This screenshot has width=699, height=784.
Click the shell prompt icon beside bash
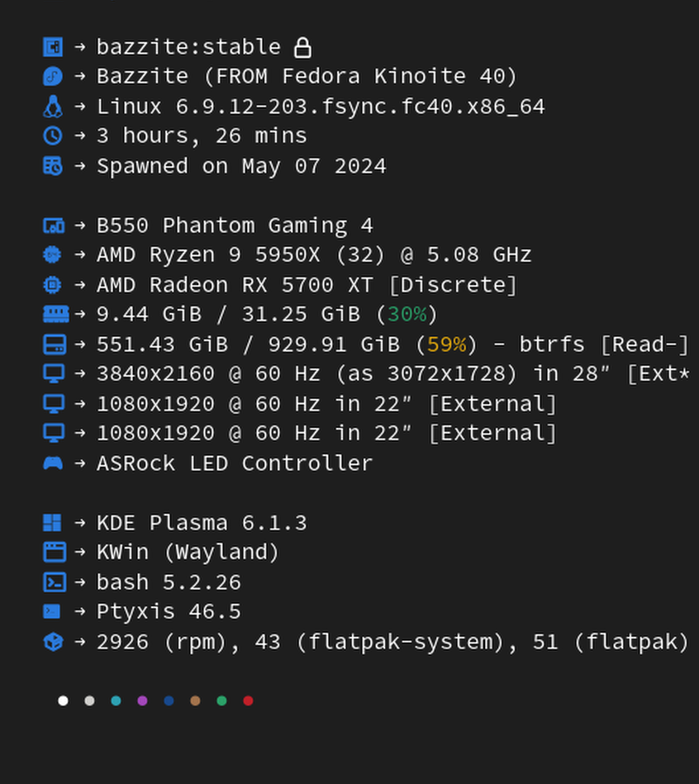point(53,582)
